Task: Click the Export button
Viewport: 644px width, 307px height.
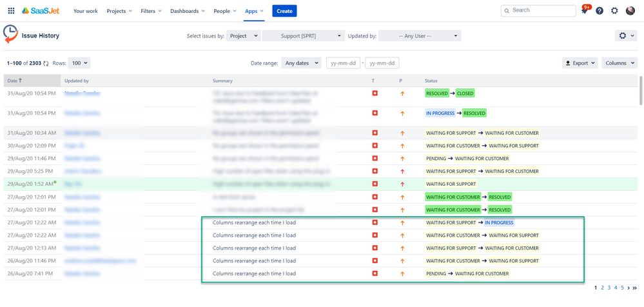Action: tap(580, 63)
